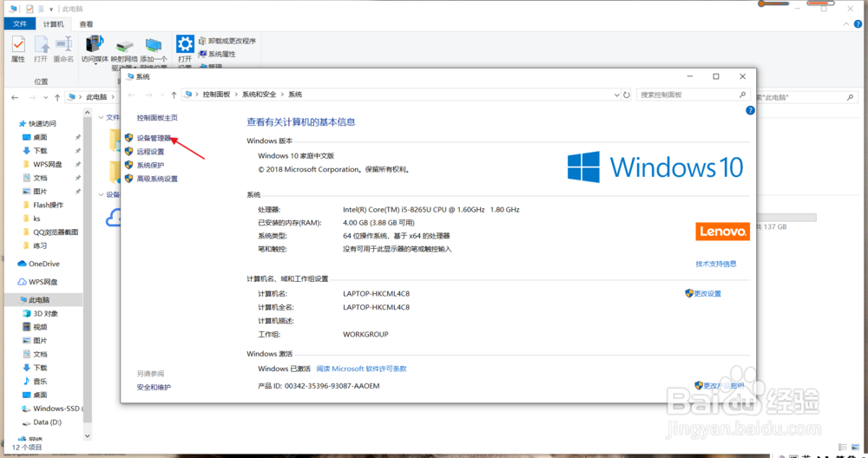Open 设备管理器 in System window sidebar

[x=154, y=138]
